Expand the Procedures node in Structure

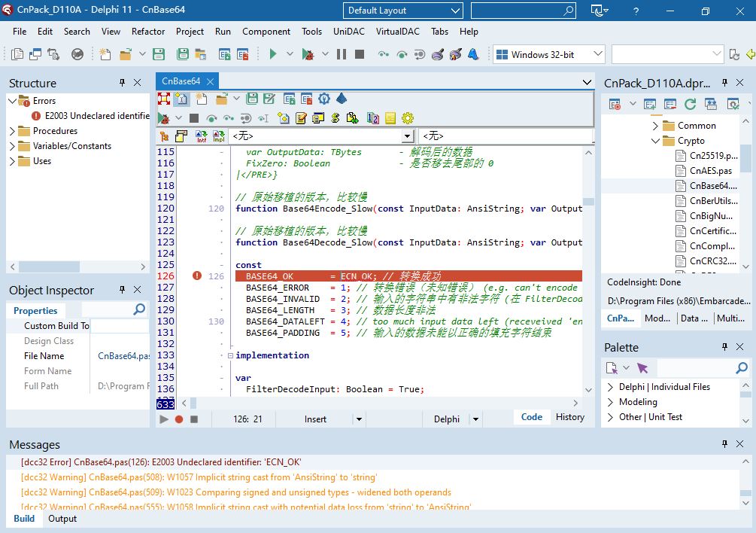pos(13,131)
